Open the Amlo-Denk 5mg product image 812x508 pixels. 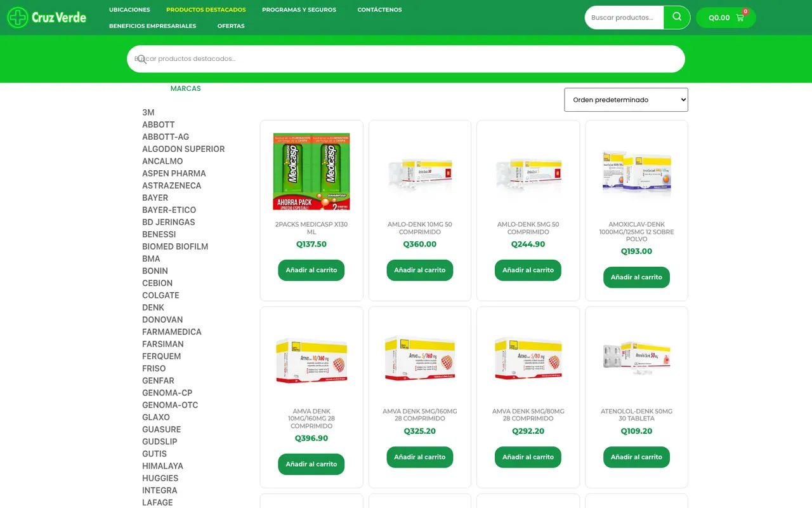coord(528,171)
